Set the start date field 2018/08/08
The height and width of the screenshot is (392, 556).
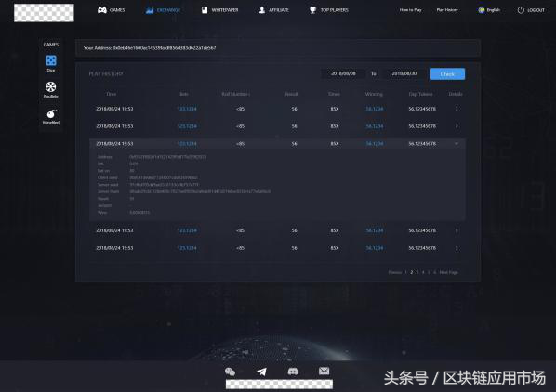(343, 73)
